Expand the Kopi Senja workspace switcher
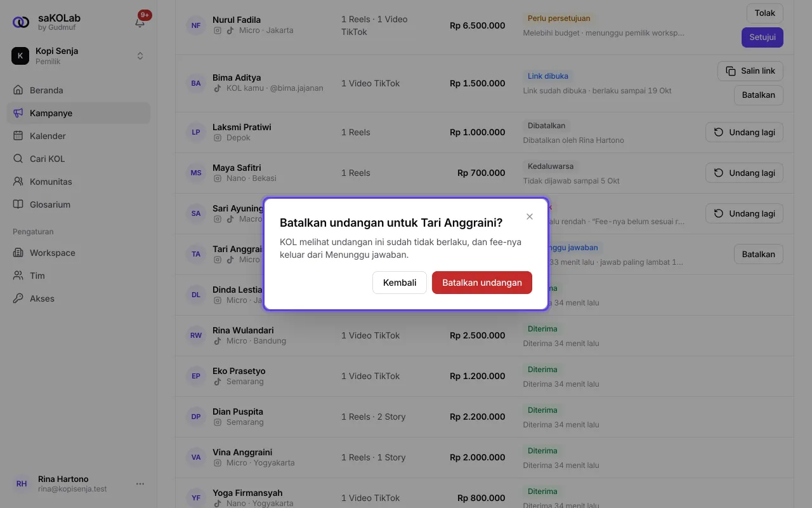The height and width of the screenshot is (508, 812). point(78,56)
